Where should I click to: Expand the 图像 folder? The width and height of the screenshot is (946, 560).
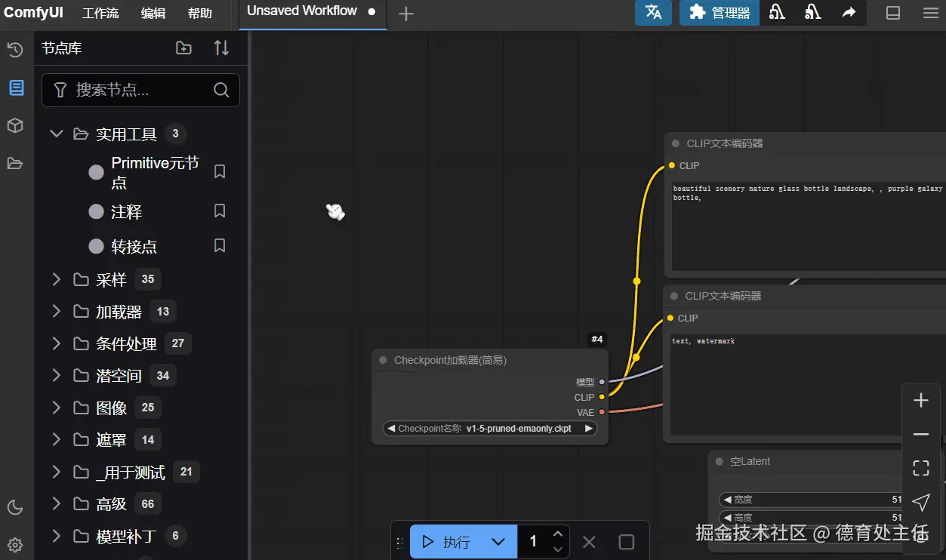(56, 408)
